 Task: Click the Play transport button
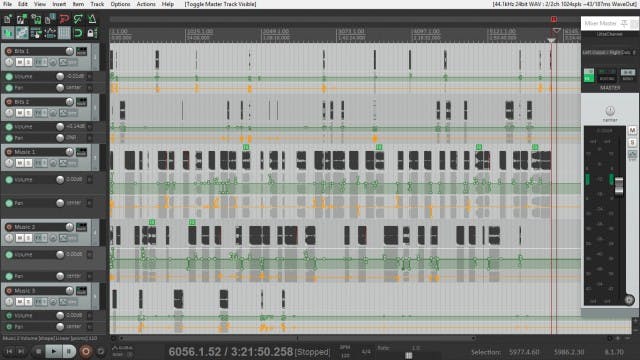(x=53, y=351)
